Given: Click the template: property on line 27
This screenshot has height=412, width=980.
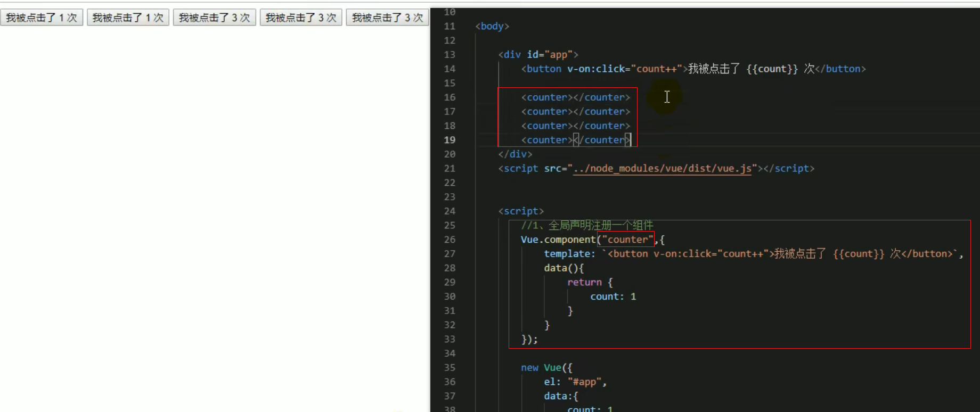Looking at the screenshot, I should pos(569,254).
